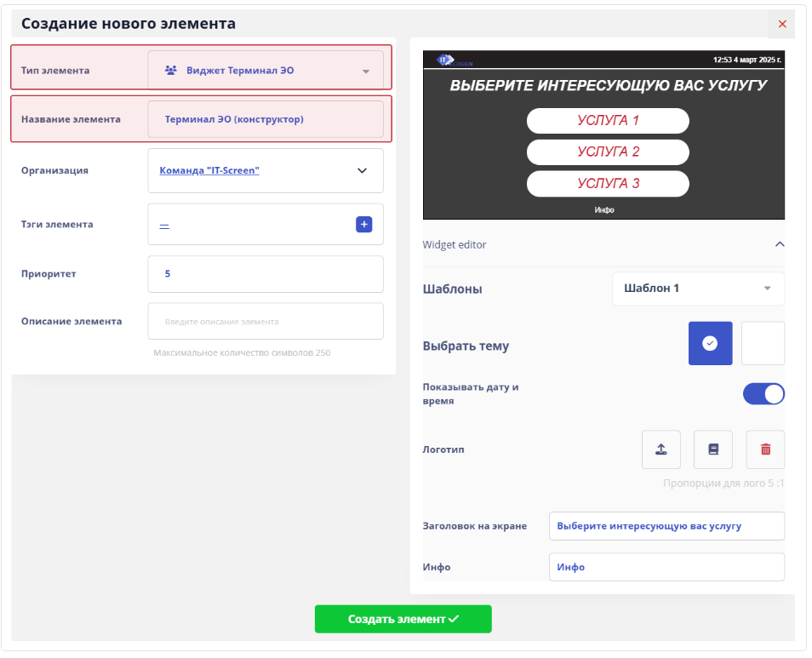Click the blue plus tag button
This screenshot has width=812, height=658.
363,225
